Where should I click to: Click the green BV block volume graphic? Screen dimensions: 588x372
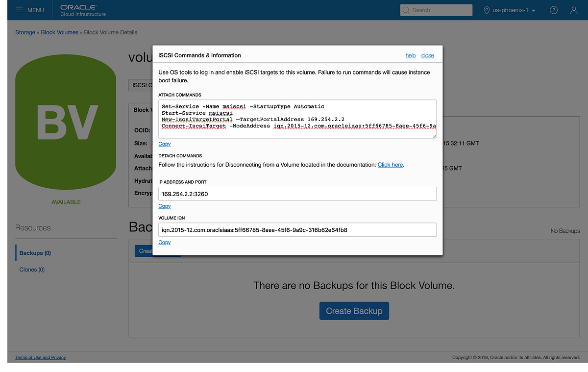pos(66,122)
